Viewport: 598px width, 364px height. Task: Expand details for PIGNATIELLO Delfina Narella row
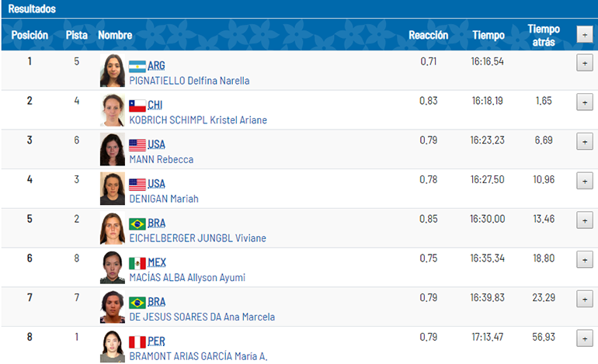tap(585, 64)
